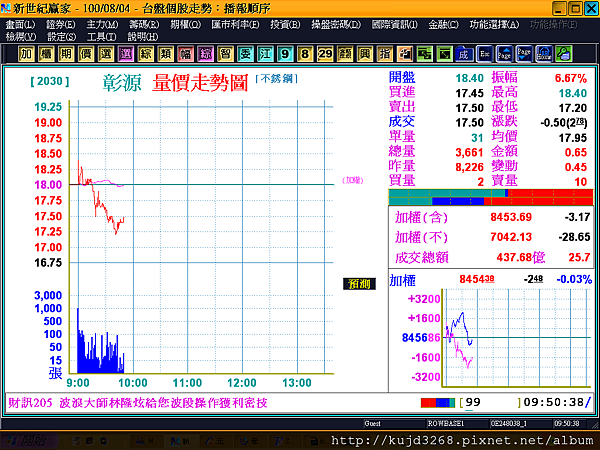
Task: Click the Page Up toolbar button
Action: coord(504,54)
